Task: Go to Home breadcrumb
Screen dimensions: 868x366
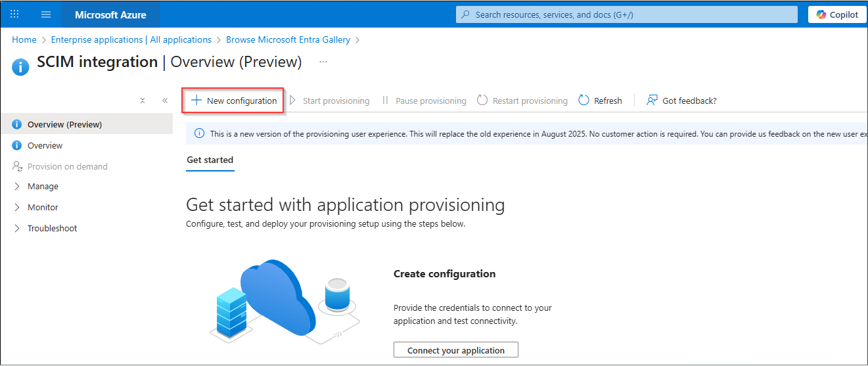Action: coord(24,39)
